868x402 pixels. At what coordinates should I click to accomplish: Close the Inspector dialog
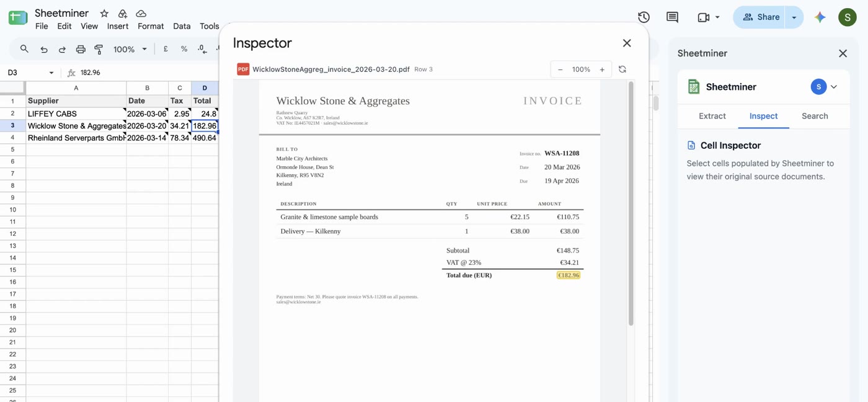click(x=627, y=43)
